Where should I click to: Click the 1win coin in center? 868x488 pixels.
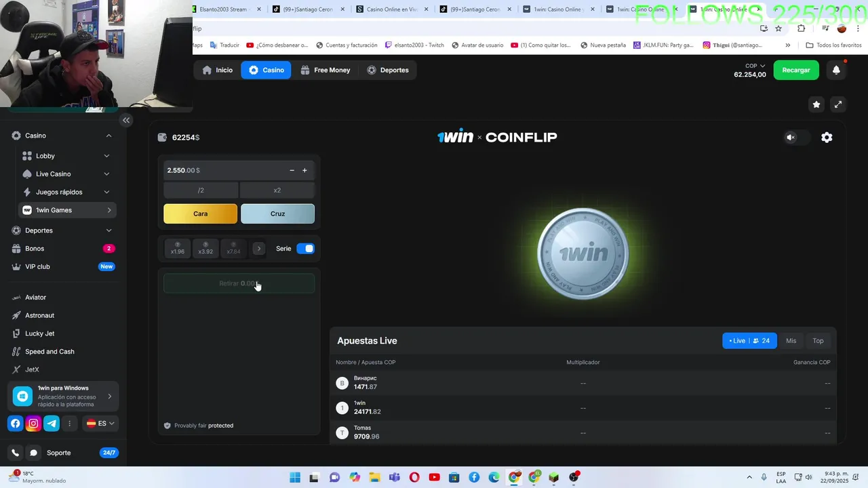tap(583, 253)
